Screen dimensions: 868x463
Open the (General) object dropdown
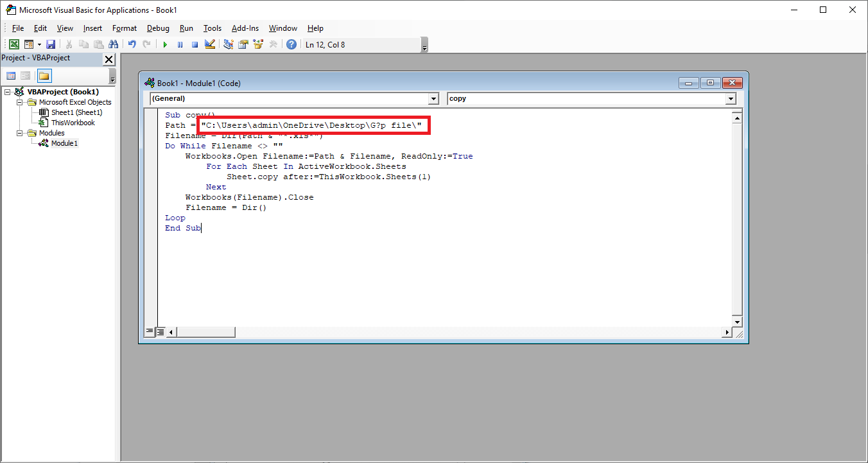click(433, 99)
